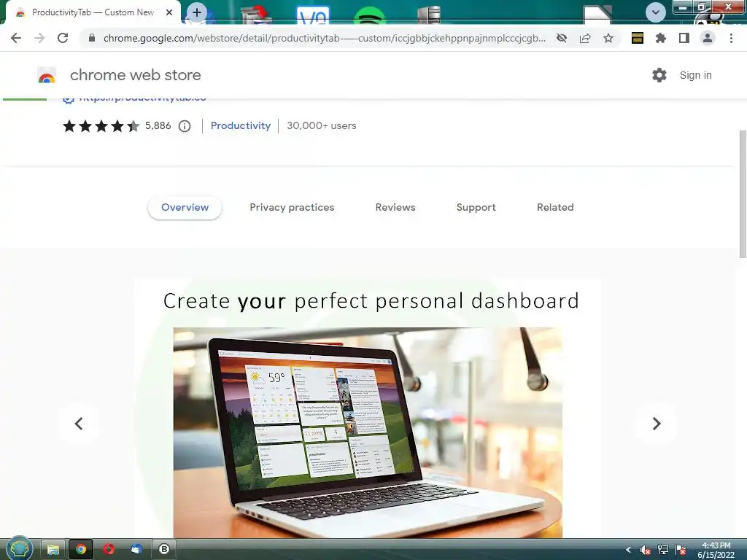This screenshot has height=560, width=747.
Task: Show rating info icon next to 5,886
Action: (185, 126)
